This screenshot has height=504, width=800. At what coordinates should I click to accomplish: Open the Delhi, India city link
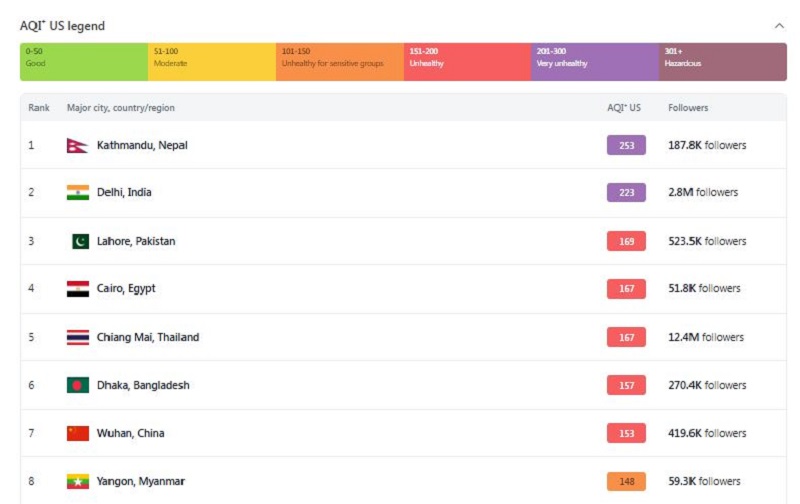(x=124, y=192)
